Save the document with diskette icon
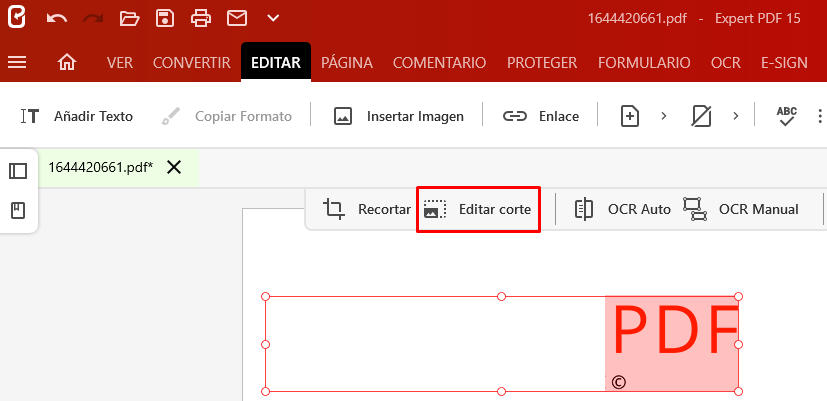The height and width of the screenshot is (401, 827). point(165,18)
